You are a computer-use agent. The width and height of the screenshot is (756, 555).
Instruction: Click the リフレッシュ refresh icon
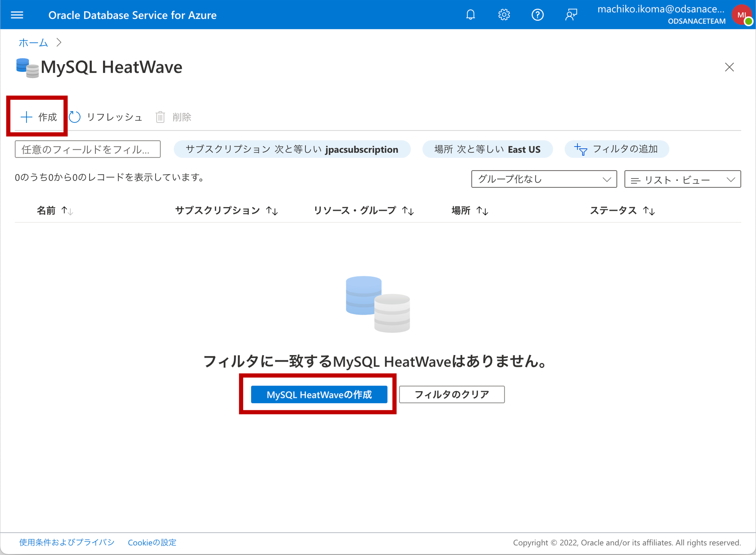(75, 117)
